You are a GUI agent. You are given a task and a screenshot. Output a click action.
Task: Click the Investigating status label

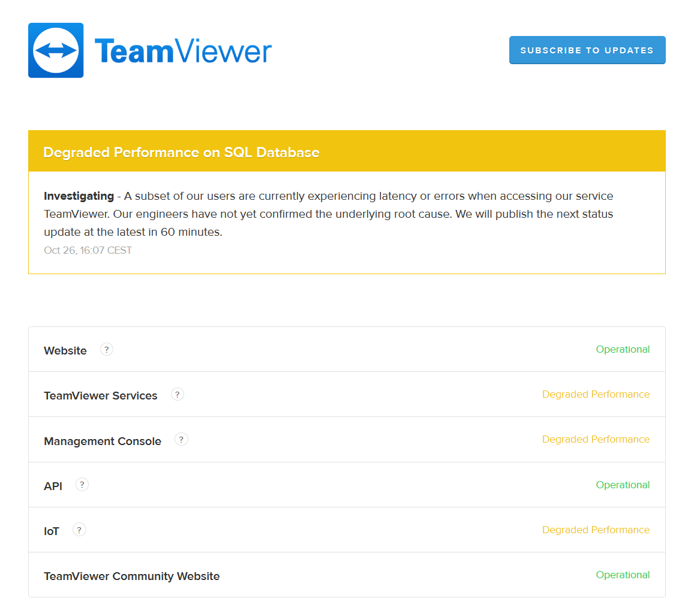tap(79, 196)
